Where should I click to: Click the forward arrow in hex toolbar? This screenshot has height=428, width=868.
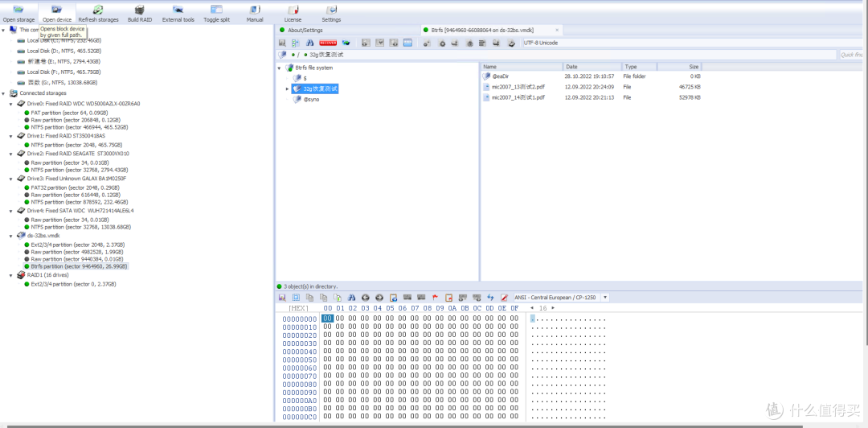(x=379, y=298)
